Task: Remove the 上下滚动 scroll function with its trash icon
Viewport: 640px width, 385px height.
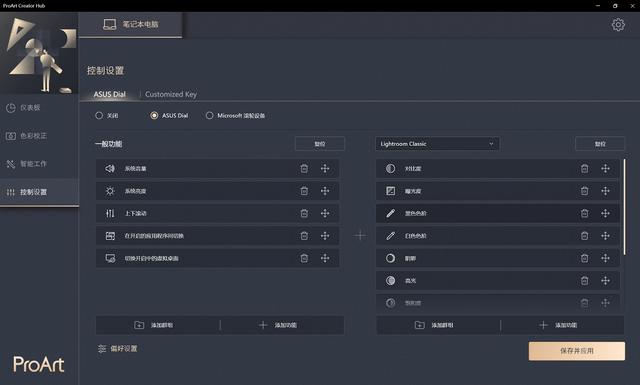Action: click(304, 213)
